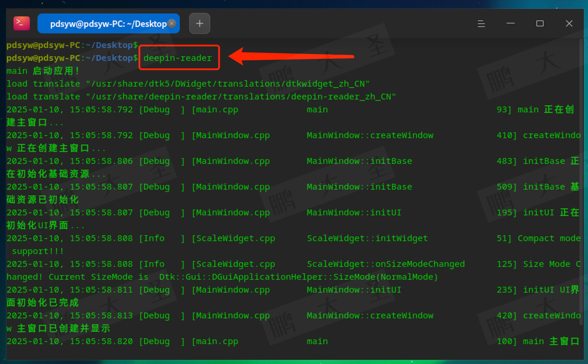Close the terminal window
The image size is (588, 364).
point(569,23)
